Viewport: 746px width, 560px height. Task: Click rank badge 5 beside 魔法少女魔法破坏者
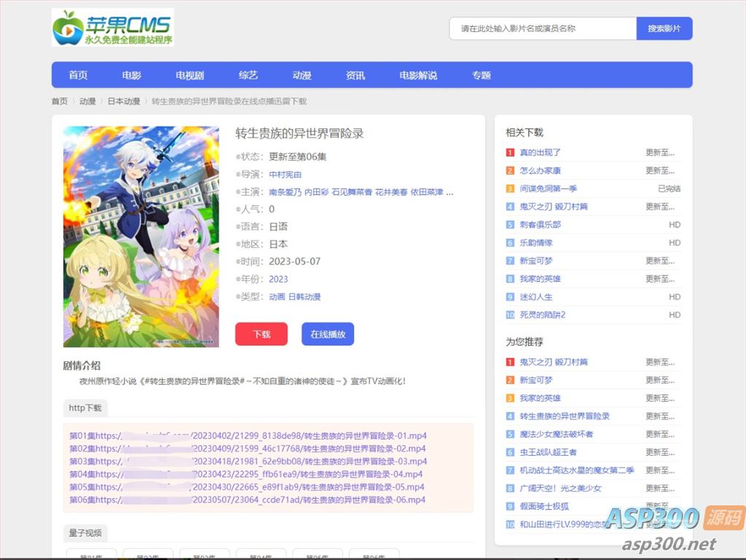pos(510,435)
